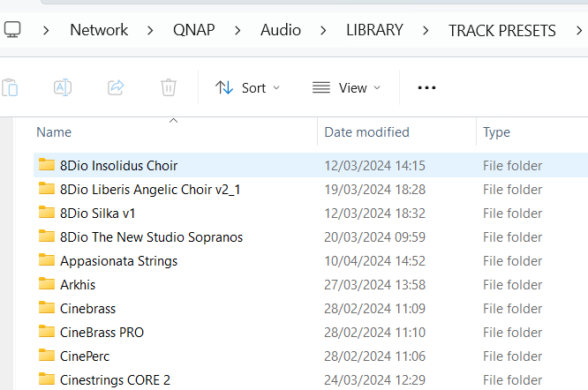Click the Share icon in toolbar
588x390 pixels.
[x=116, y=87]
